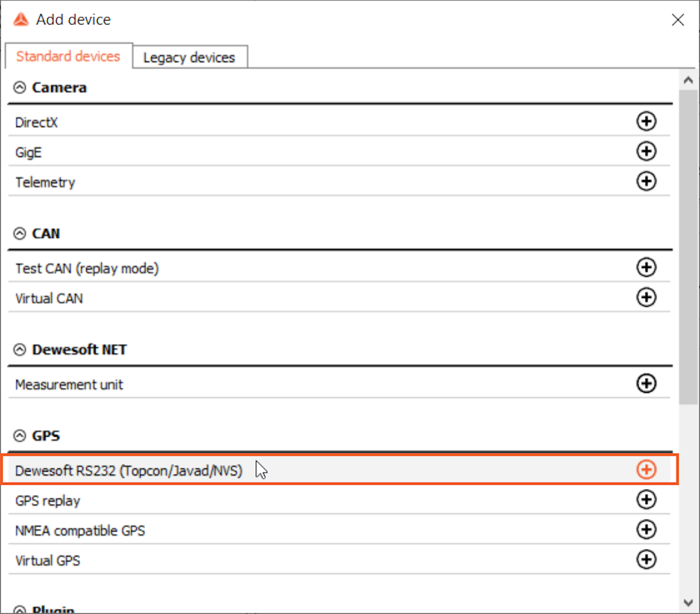Viewport: 700px width, 614px height.
Task: Select the DirectX row text
Action: [x=36, y=122]
